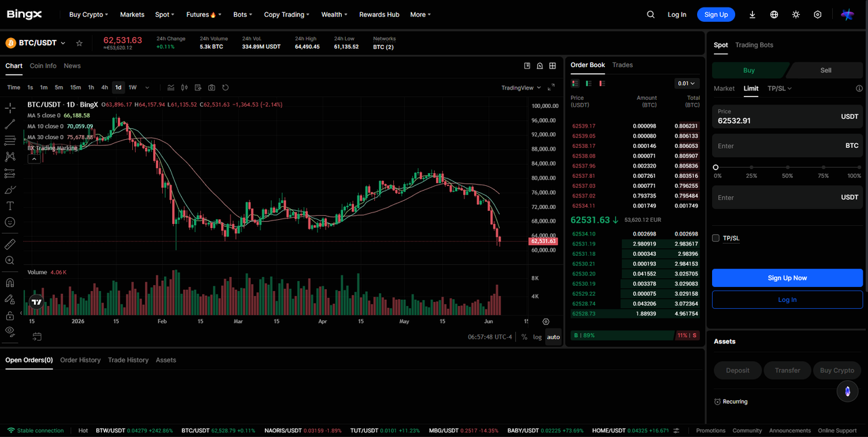Click the download app icon

[752, 14]
